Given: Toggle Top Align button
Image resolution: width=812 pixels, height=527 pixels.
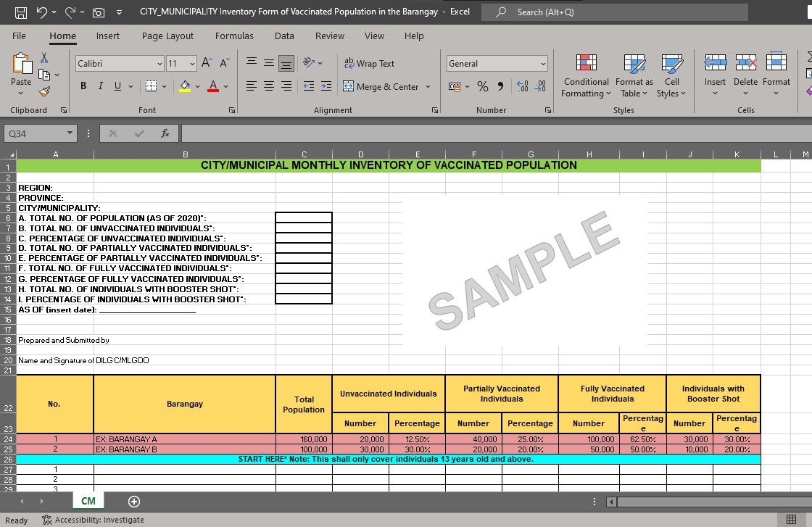Looking at the screenshot, I should click(x=251, y=63).
